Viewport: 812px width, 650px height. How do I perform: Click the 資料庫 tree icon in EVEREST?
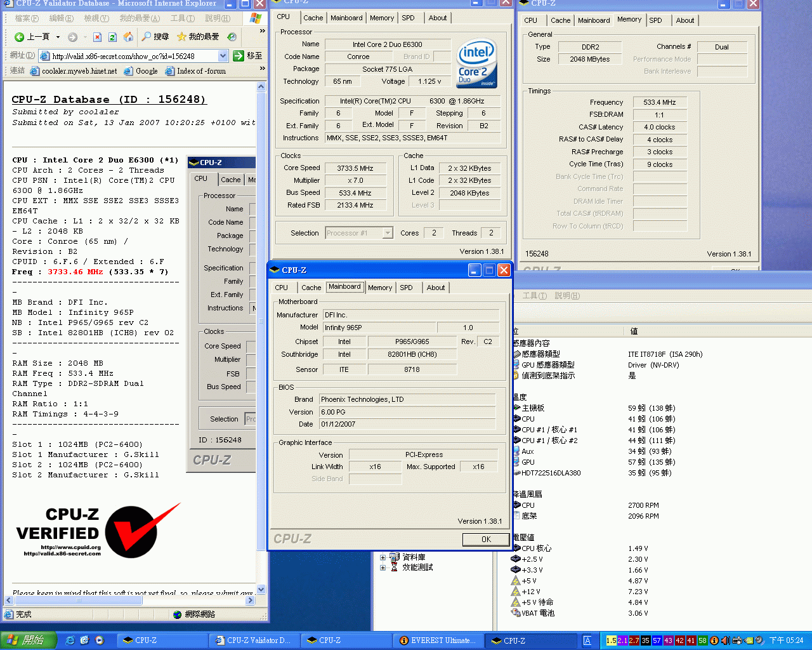[394, 557]
